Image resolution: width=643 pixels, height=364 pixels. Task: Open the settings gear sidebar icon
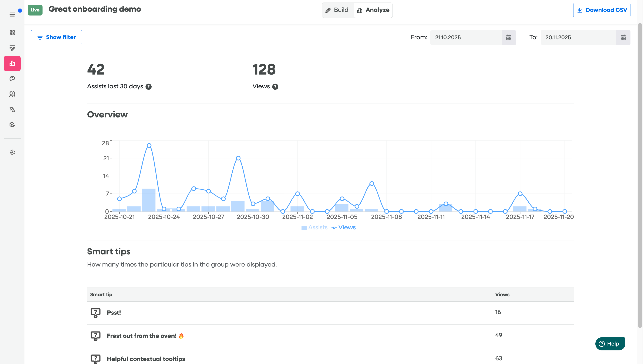click(x=12, y=152)
